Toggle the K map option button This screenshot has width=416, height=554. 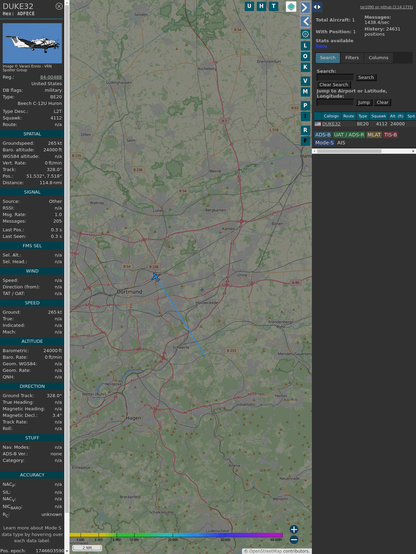coord(305,67)
